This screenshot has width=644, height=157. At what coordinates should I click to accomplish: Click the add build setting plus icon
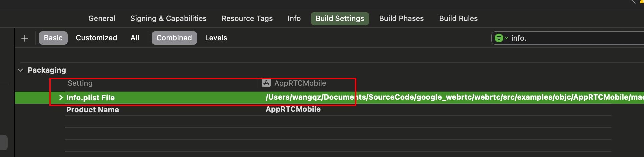click(25, 38)
